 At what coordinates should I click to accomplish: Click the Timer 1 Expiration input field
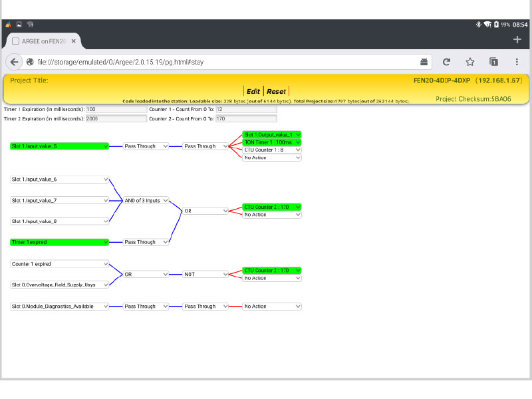pos(116,109)
